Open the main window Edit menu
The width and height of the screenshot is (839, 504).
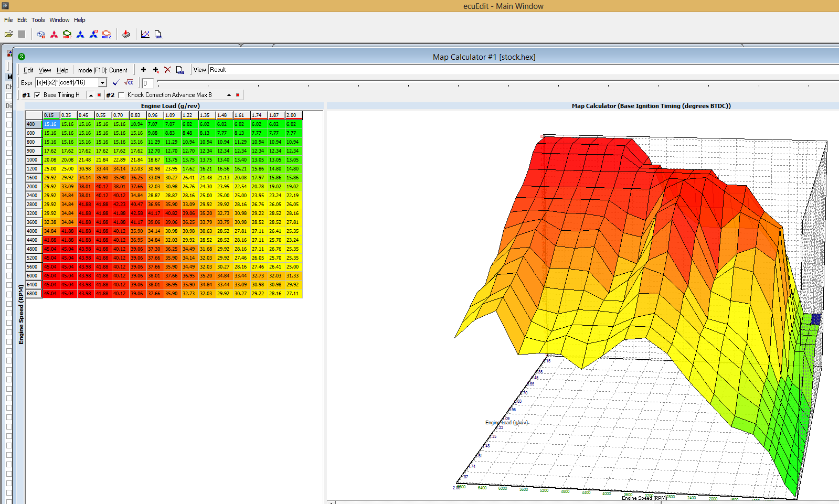(x=22, y=20)
